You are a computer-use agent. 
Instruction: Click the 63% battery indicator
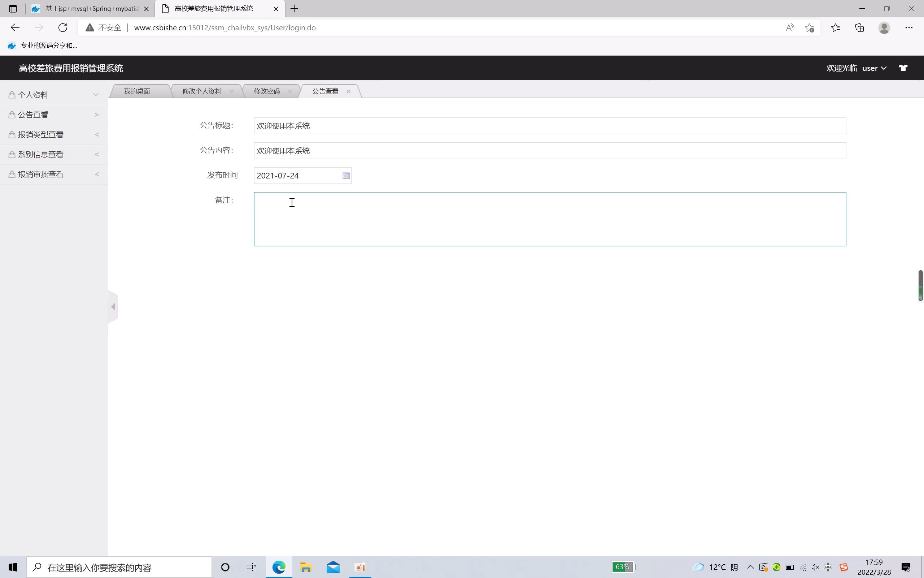coord(623,567)
